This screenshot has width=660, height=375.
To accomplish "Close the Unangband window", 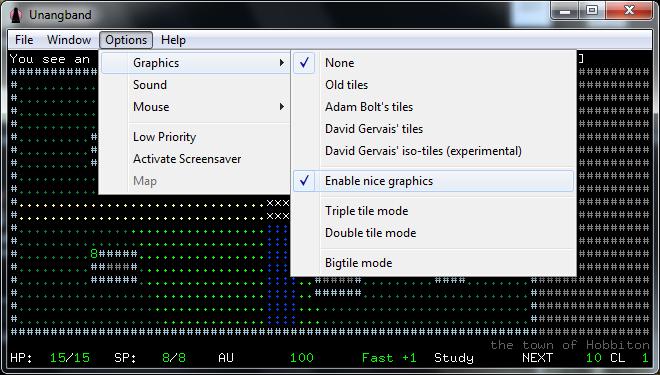I will click(x=630, y=11).
